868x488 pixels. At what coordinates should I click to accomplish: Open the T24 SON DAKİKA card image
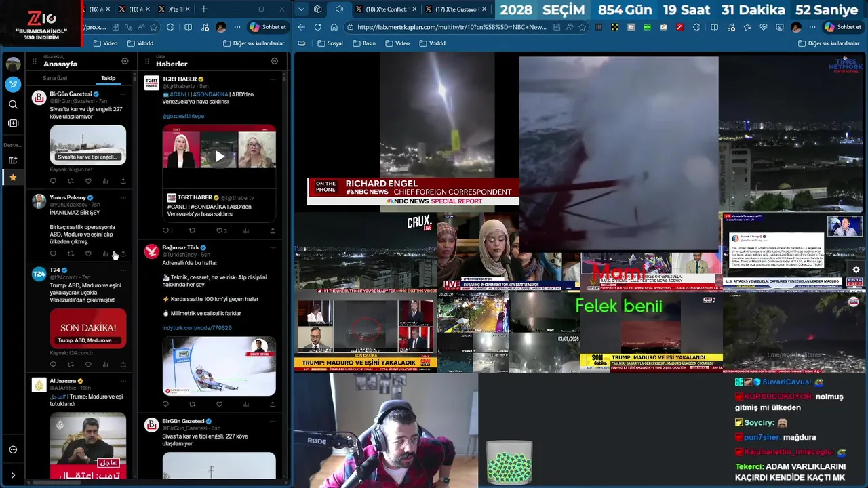[x=88, y=329]
